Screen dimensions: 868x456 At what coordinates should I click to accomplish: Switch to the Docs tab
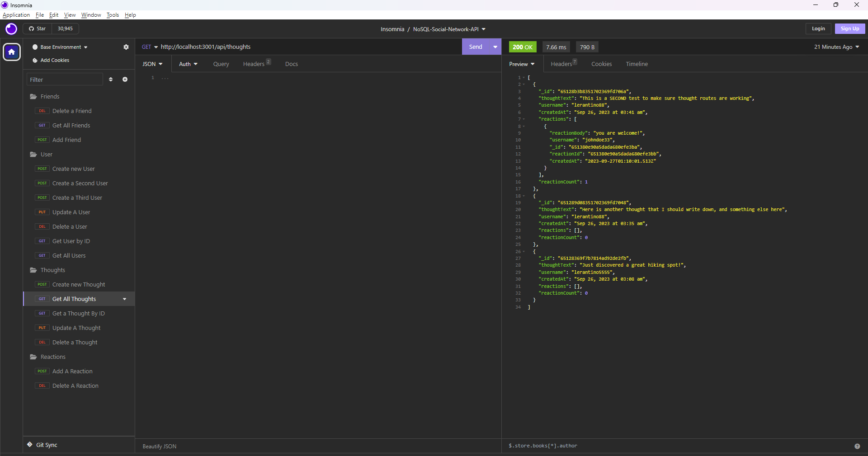click(292, 64)
